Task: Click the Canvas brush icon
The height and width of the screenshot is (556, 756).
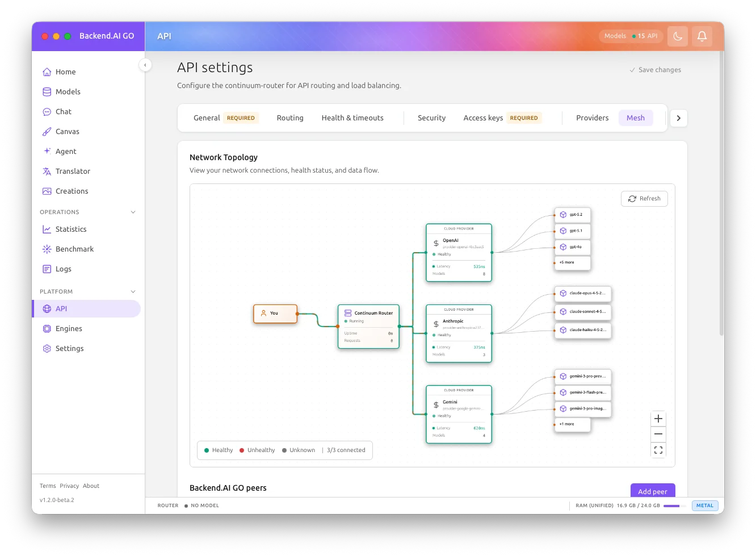Action: click(46, 131)
